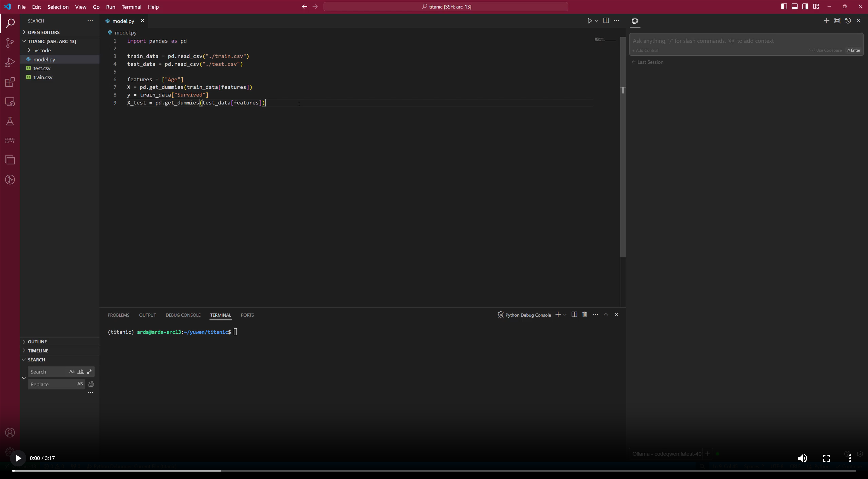This screenshot has width=868, height=479.
Task: Expand the OUTLINE section
Action: pyautogui.click(x=37, y=342)
